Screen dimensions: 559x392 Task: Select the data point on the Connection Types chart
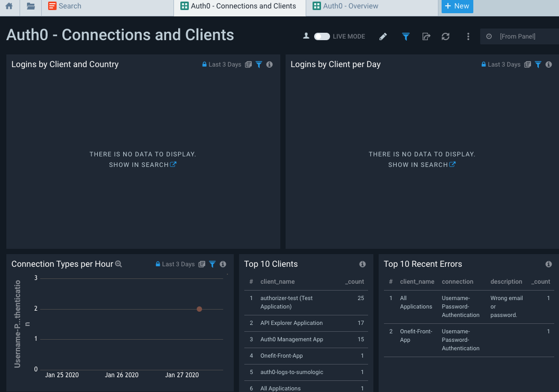(x=199, y=309)
